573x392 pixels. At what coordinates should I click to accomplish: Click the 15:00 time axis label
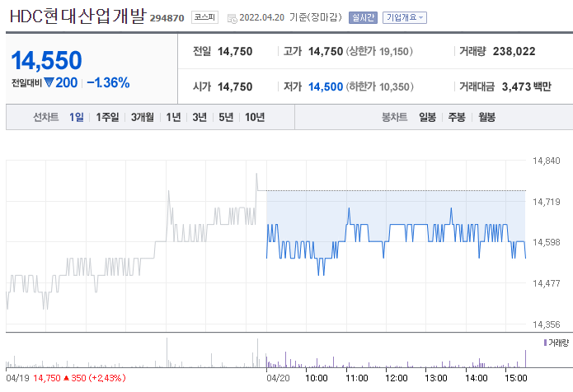pos(516,378)
